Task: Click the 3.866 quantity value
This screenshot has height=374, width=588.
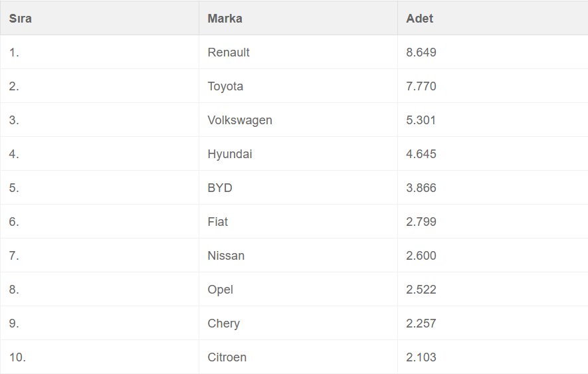Action: 421,188
